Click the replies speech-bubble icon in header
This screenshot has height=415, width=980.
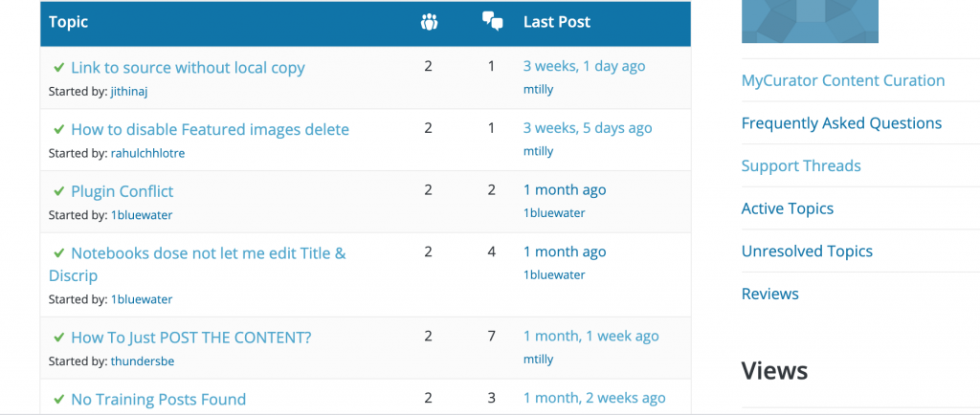pyautogui.click(x=492, y=22)
